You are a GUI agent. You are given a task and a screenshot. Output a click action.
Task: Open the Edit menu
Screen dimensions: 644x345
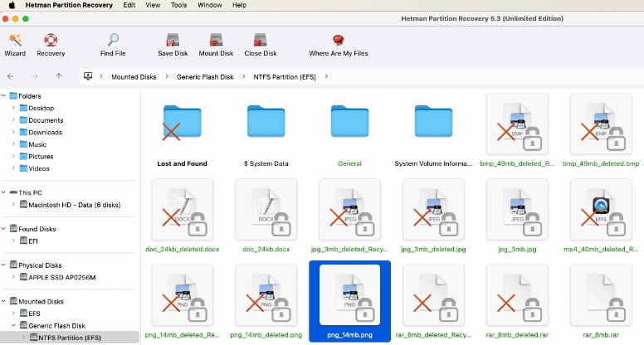(x=129, y=5)
